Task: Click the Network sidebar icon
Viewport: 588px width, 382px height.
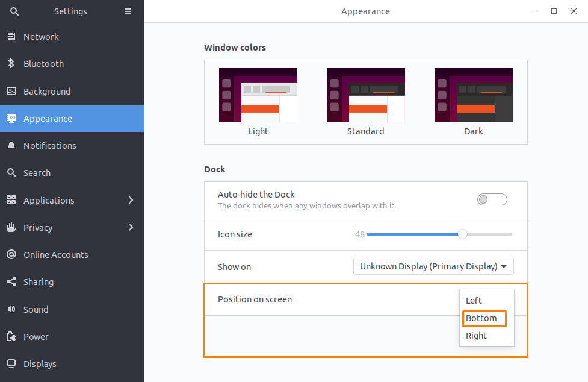Action: [11, 36]
